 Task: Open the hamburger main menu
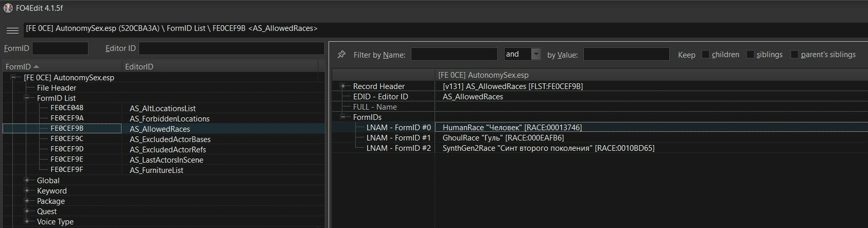coord(12,30)
